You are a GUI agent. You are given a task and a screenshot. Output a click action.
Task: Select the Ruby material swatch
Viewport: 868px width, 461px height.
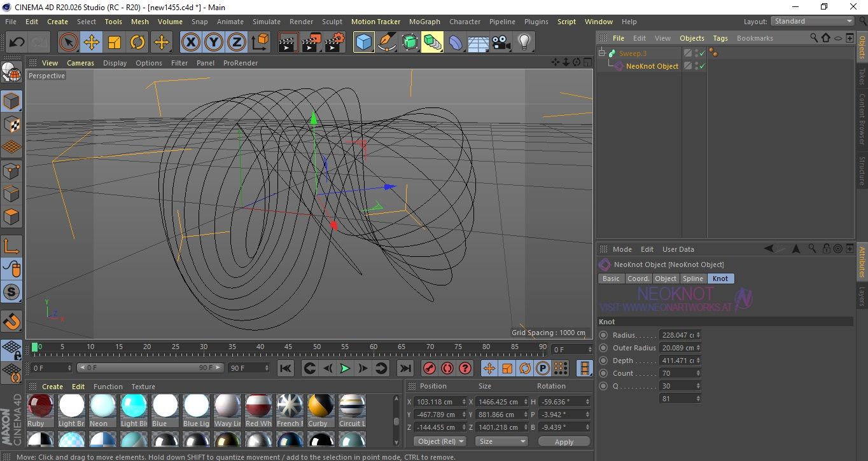pos(40,406)
